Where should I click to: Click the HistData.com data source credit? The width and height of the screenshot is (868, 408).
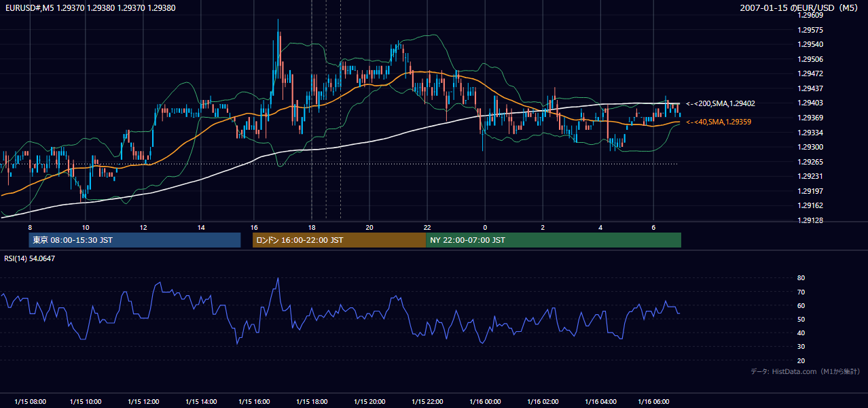pyautogui.click(x=805, y=371)
